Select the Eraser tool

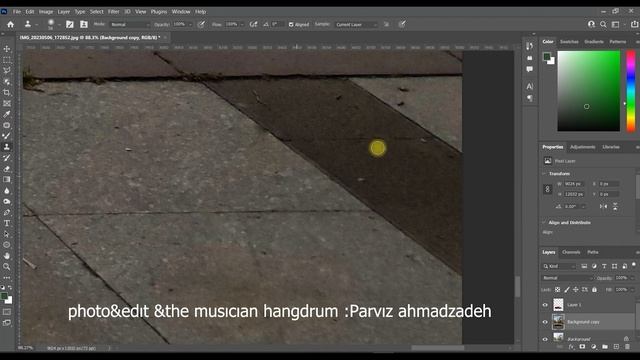pos(7,169)
